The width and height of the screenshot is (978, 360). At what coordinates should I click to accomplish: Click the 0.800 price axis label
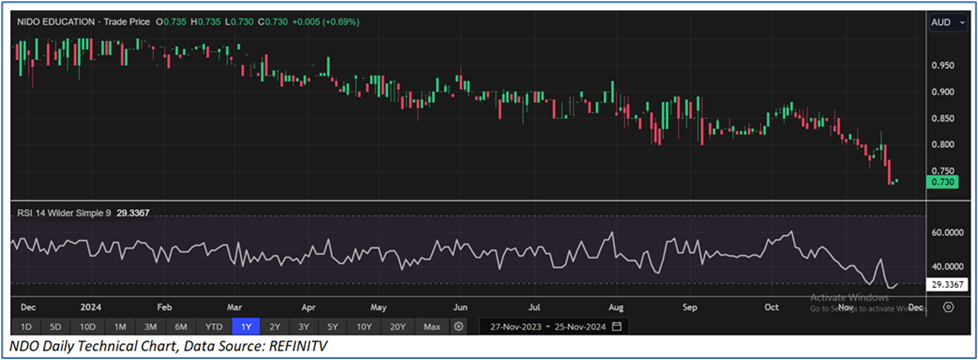point(942,145)
